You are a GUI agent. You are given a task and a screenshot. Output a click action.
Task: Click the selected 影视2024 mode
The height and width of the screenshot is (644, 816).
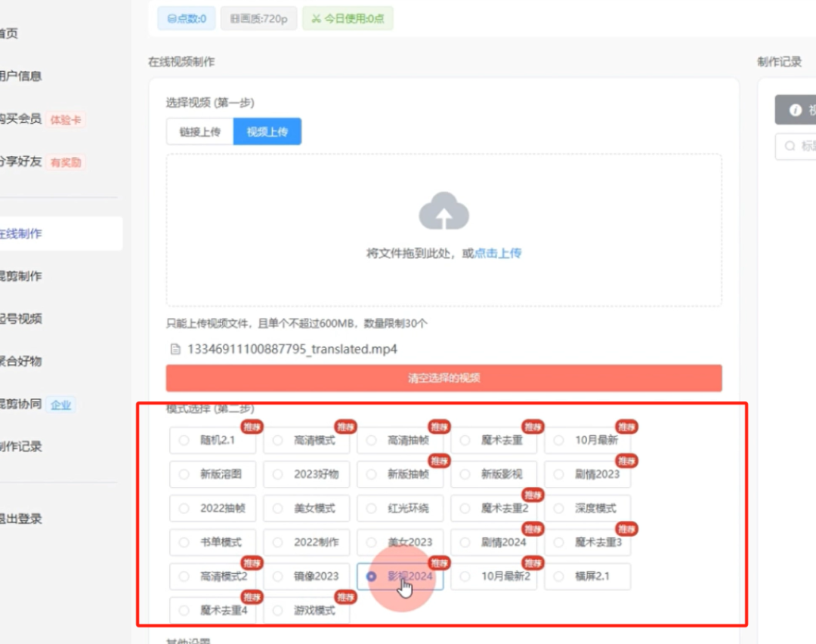click(400, 576)
